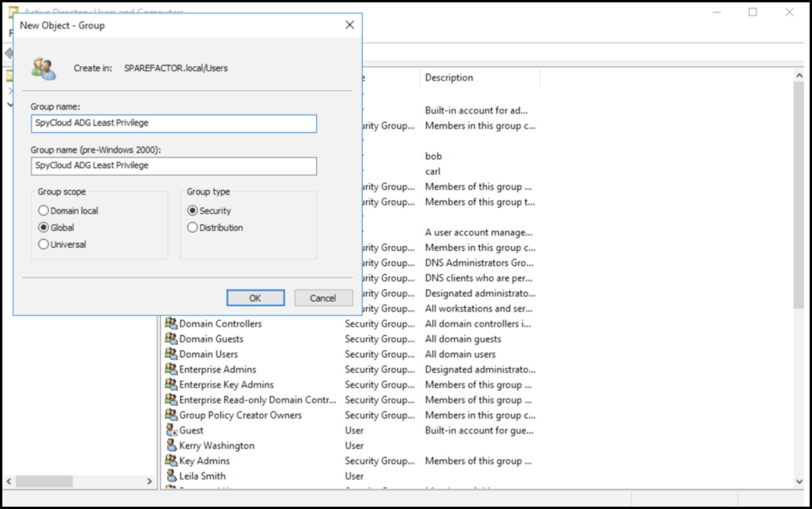Choose Universal group scope
The width and height of the screenshot is (812, 509).
pos(43,245)
